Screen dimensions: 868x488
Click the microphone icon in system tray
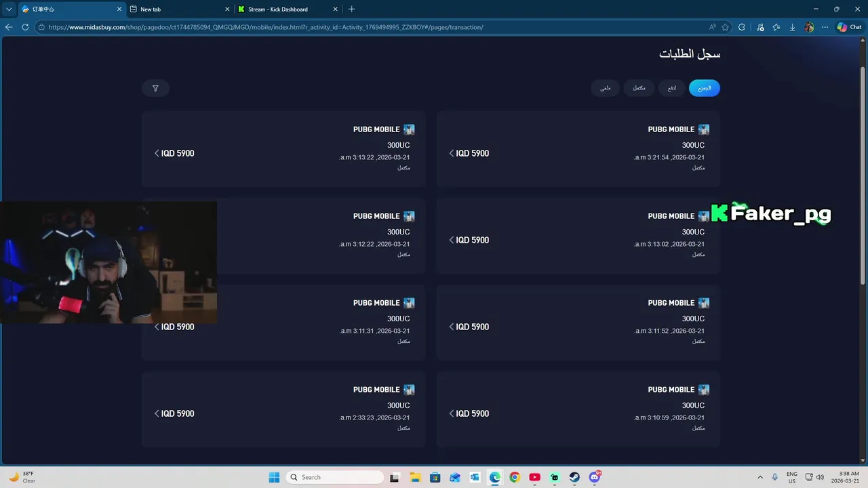click(775, 477)
